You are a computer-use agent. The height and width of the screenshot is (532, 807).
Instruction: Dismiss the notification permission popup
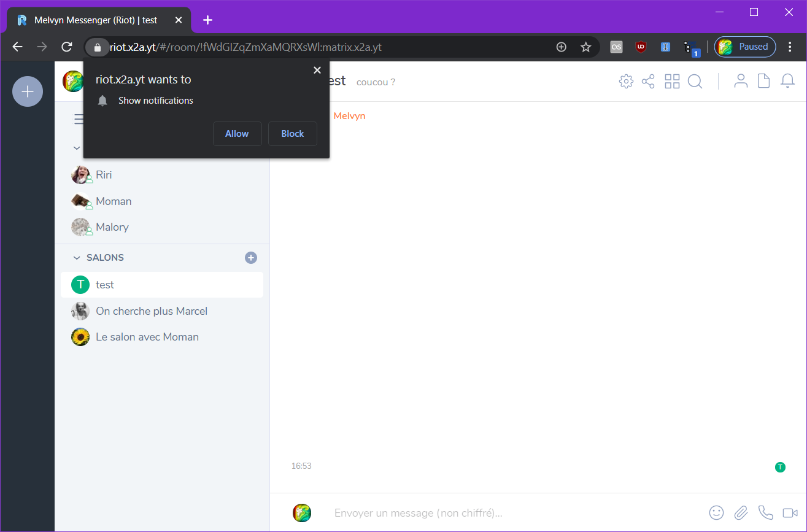point(317,70)
